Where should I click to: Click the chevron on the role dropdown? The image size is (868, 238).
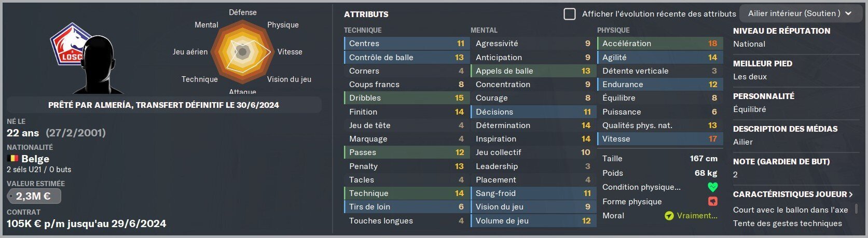tap(849, 13)
